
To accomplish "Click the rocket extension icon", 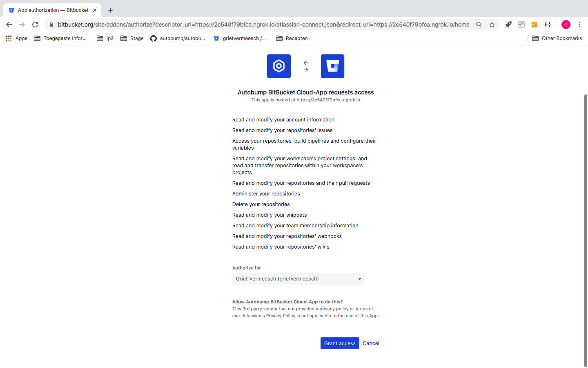I will [x=508, y=25].
